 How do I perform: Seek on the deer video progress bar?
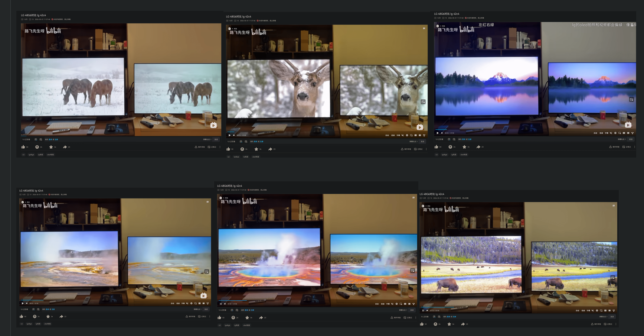(327, 132)
